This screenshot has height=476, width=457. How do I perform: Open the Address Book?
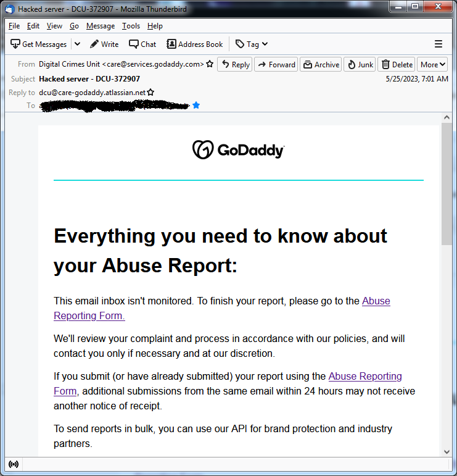coord(195,44)
